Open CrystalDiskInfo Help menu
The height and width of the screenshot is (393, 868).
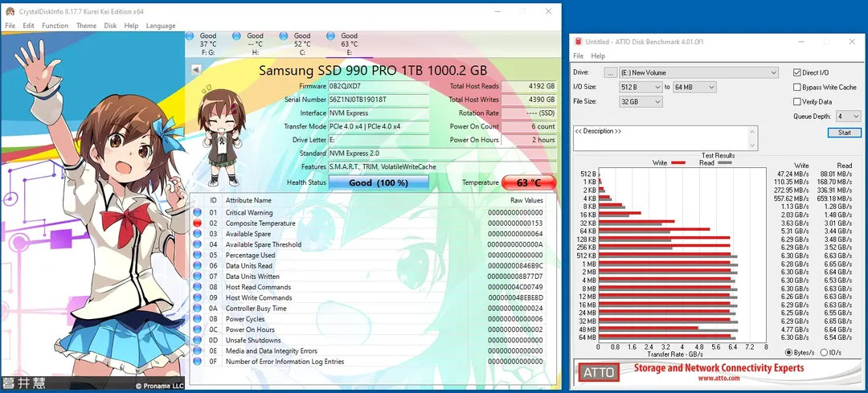pos(131,26)
